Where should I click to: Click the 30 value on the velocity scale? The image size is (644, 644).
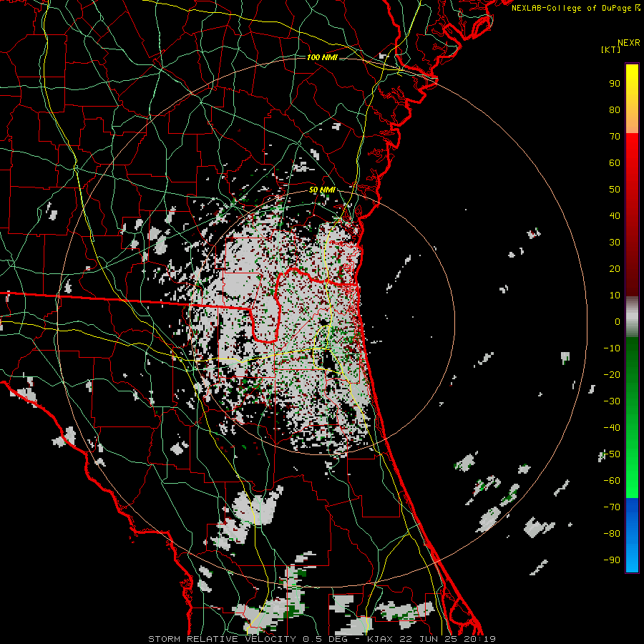point(615,243)
